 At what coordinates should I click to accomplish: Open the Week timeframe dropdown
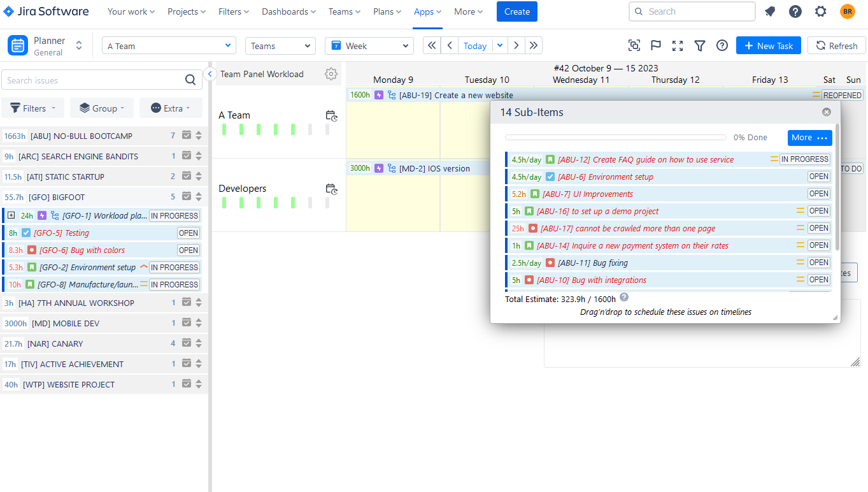369,45
